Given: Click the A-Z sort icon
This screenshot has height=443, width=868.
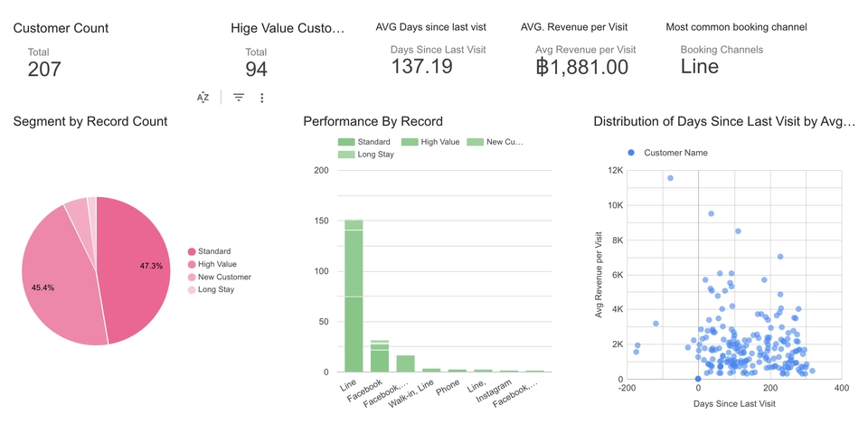Looking at the screenshot, I should point(203,98).
